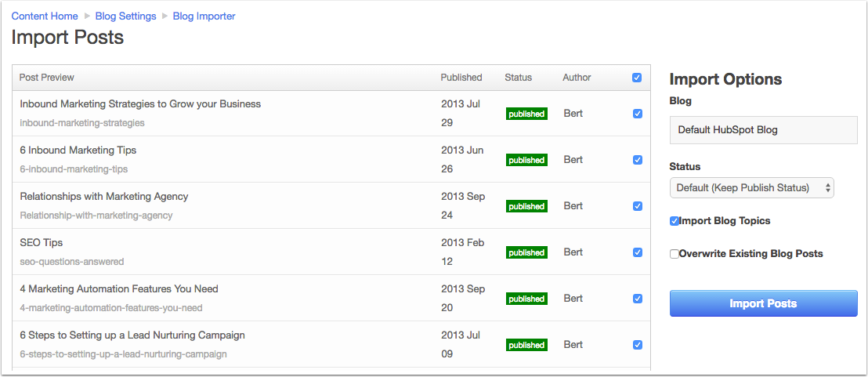Click the Post Preview column header
Viewport: 868px width, 377px height.
pyautogui.click(x=47, y=78)
